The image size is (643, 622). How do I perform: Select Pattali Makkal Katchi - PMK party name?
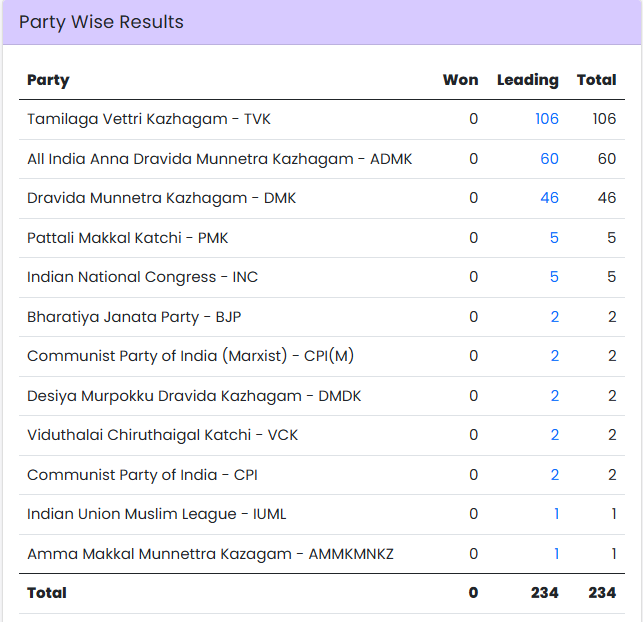coord(128,238)
